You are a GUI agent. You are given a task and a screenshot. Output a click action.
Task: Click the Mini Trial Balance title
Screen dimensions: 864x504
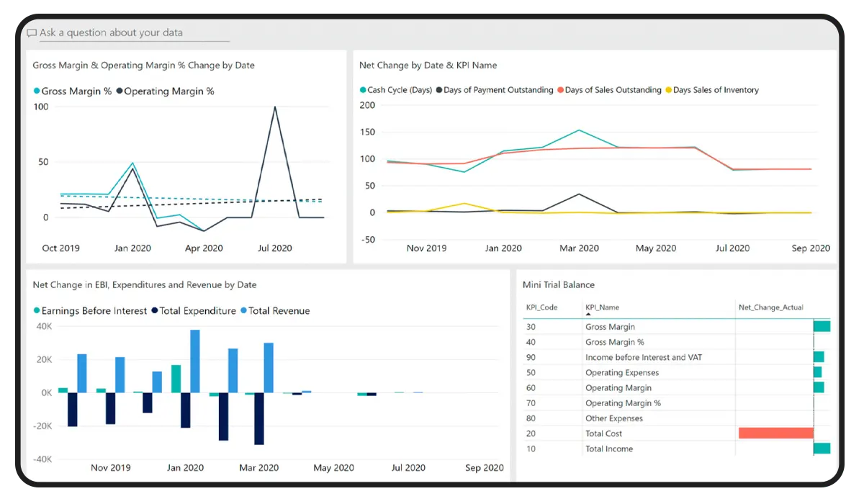(x=559, y=285)
